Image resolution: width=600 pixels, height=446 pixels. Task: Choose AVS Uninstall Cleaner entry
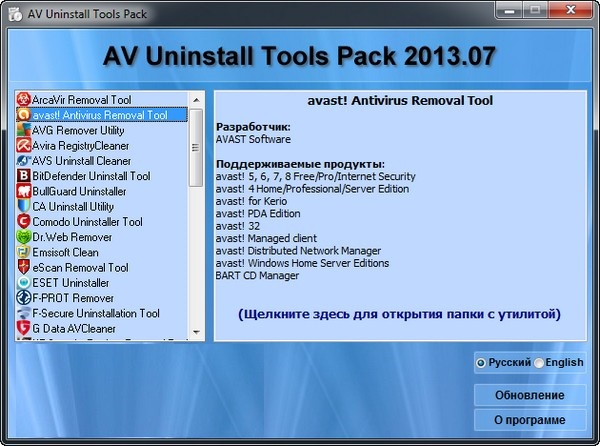point(101,161)
